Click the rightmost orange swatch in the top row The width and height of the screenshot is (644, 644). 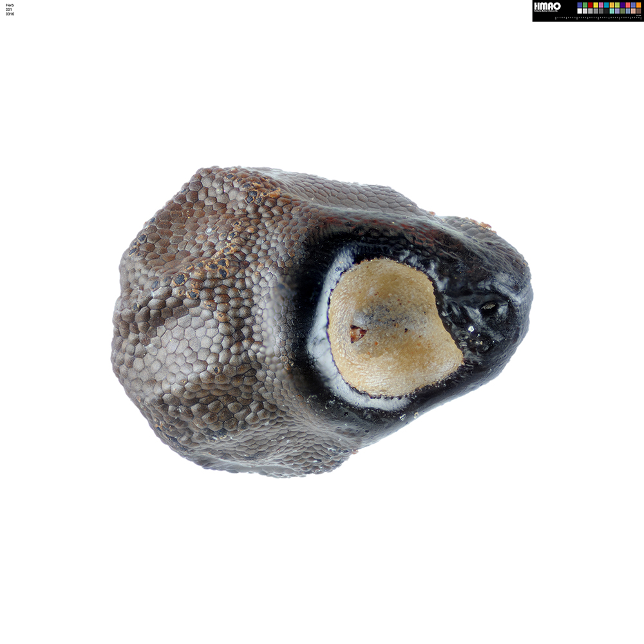639,5
